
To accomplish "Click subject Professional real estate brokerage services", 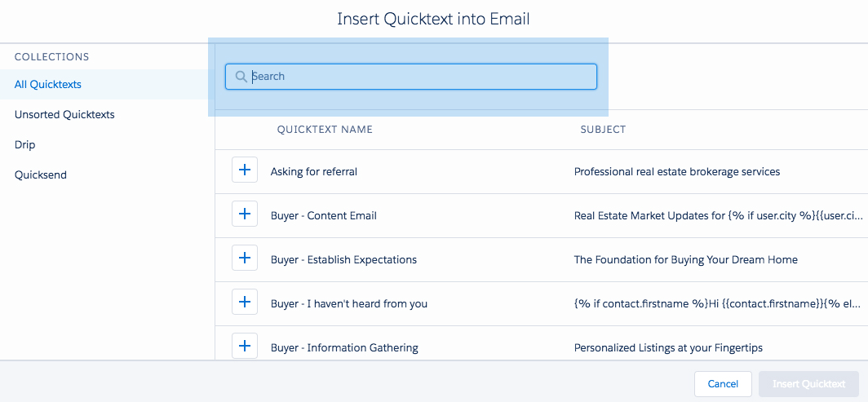I will pos(677,172).
